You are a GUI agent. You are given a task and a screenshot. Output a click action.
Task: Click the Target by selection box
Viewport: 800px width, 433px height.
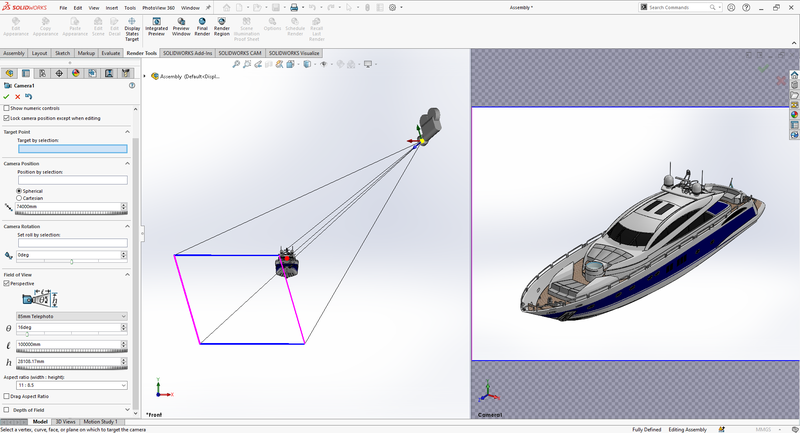(73, 148)
